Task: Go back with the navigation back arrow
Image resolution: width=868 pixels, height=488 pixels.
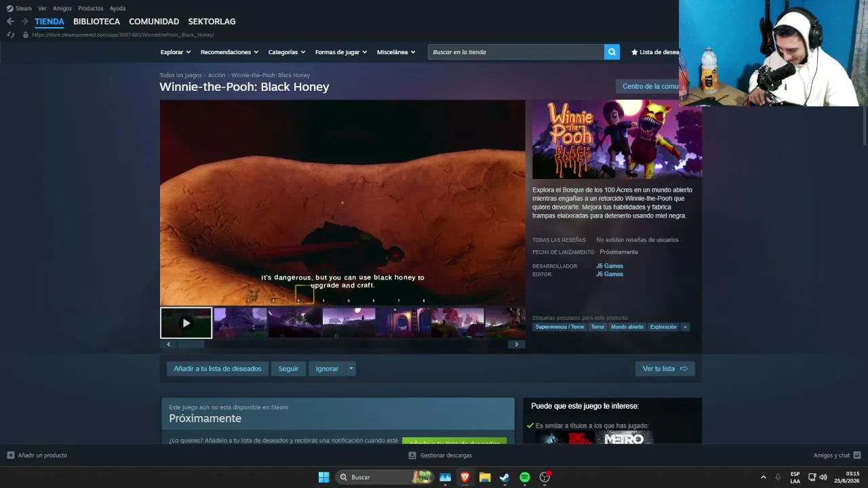Action: pyautogui.click(x=10, y=22)
